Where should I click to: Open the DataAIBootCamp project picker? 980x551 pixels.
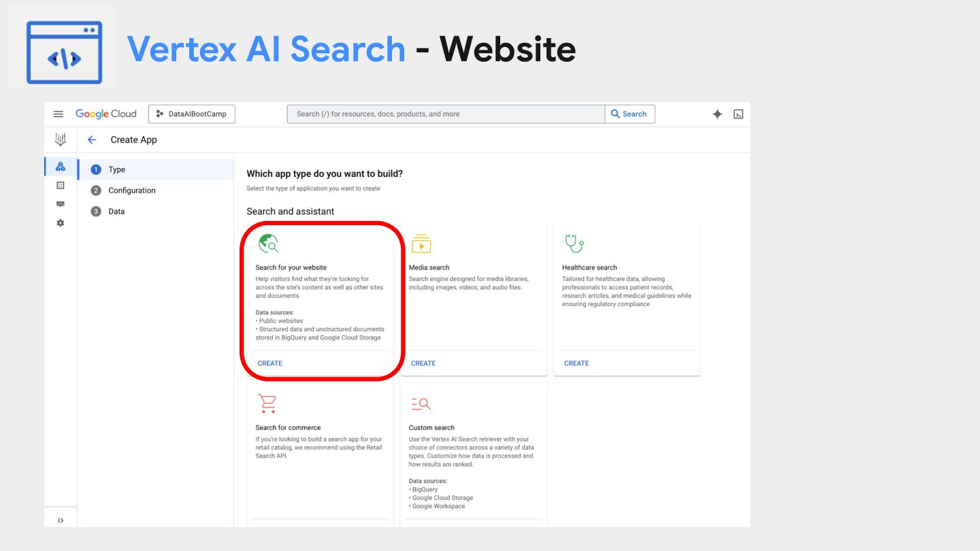(x=192, y=114)
